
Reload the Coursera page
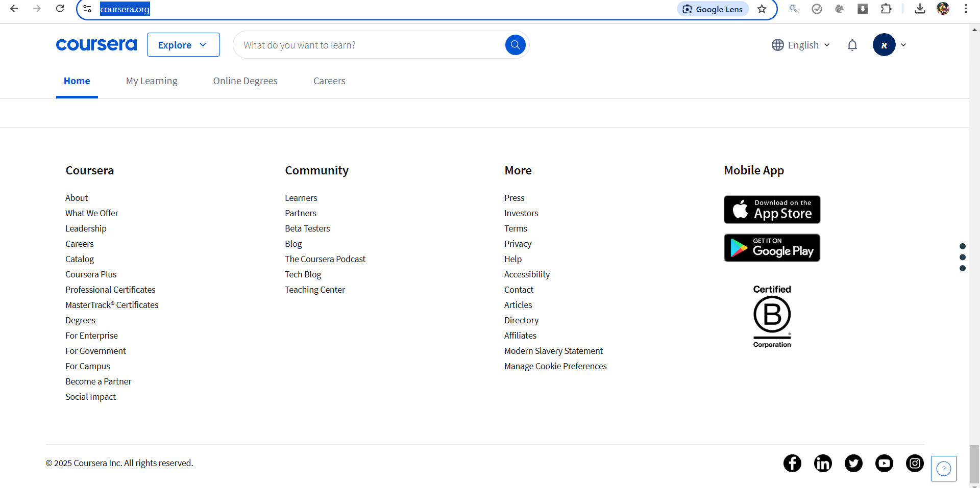pos(60,9)
